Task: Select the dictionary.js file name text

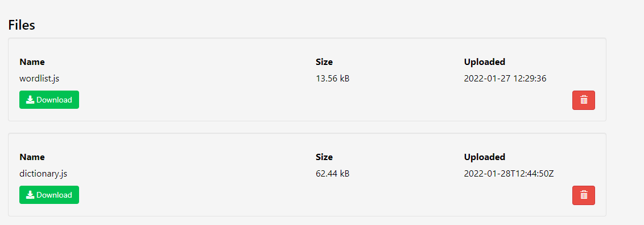Action: 43,174
